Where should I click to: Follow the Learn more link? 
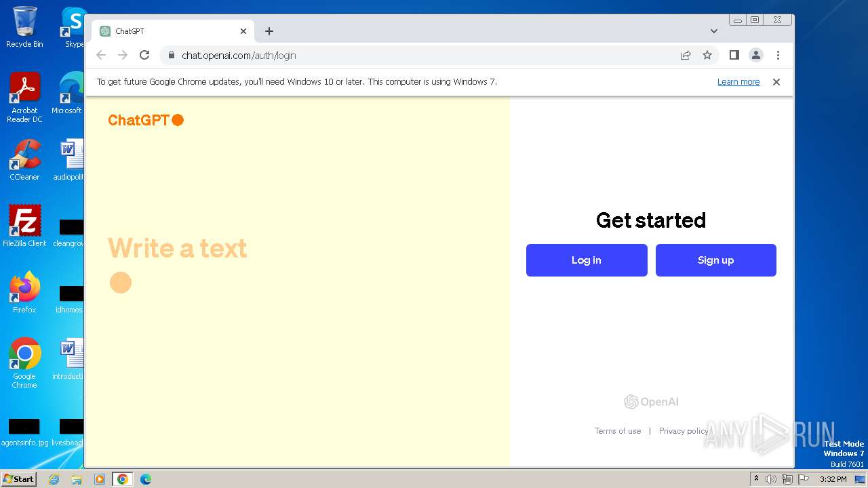point(738,82)
